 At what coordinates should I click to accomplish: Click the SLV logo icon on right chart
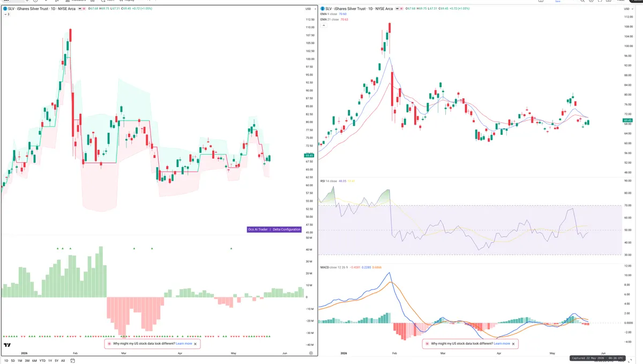[322, 9]
